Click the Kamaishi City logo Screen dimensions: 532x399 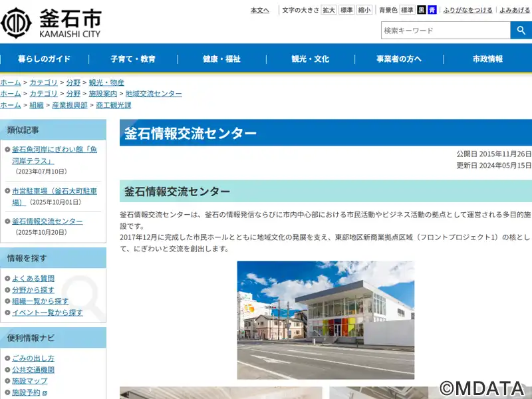click(x=51, y=23)
